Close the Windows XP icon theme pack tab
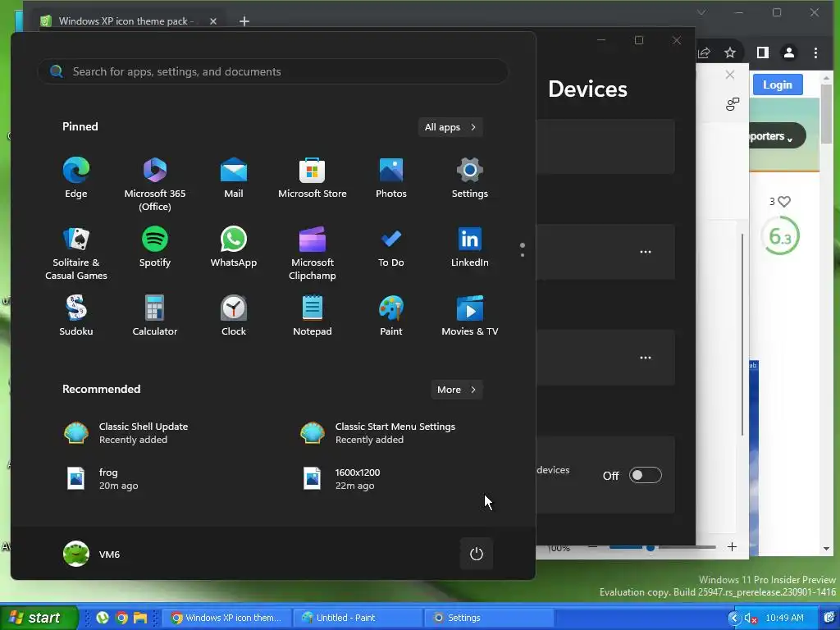 213,21
